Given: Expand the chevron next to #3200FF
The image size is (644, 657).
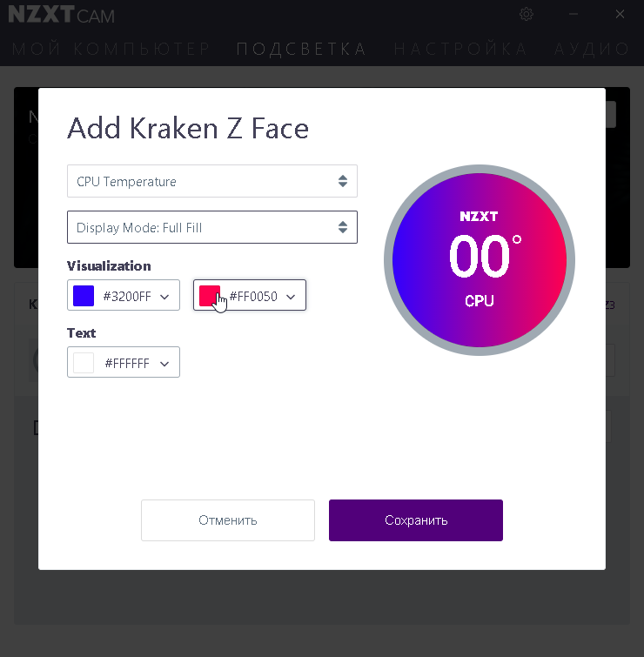Looking at the screenshot, I should [x=164, y=297].
